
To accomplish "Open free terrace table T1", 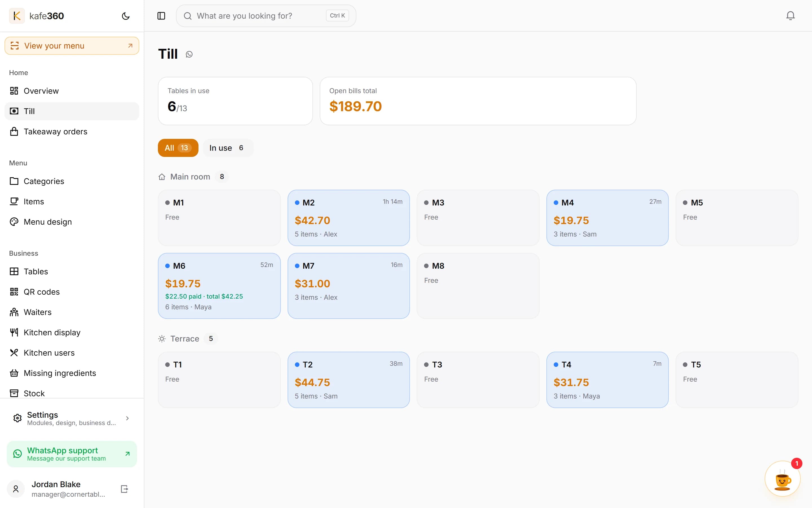I will click(x=219, y=380).
